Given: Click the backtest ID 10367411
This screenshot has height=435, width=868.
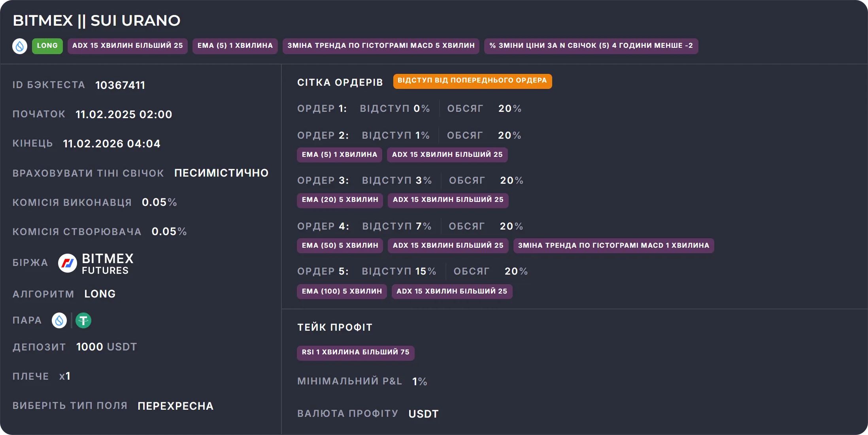Looking at the screenshot, I should pos(120,85).
